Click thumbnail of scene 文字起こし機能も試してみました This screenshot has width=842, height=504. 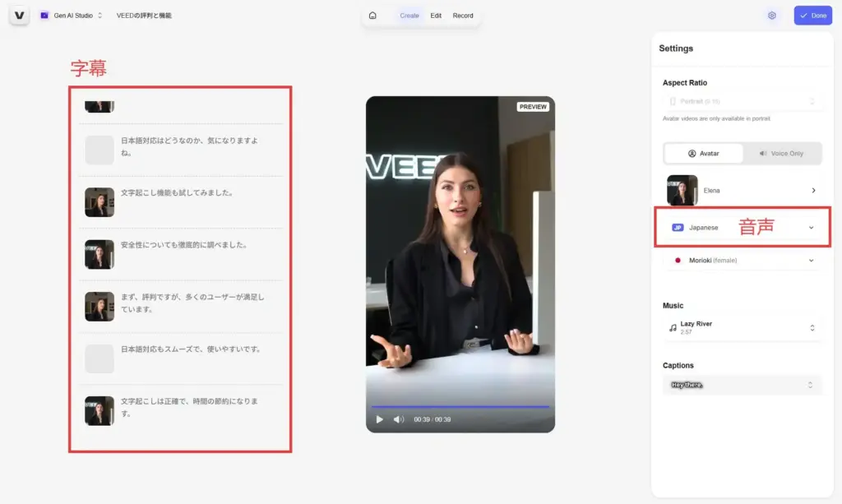pos(99,202)
